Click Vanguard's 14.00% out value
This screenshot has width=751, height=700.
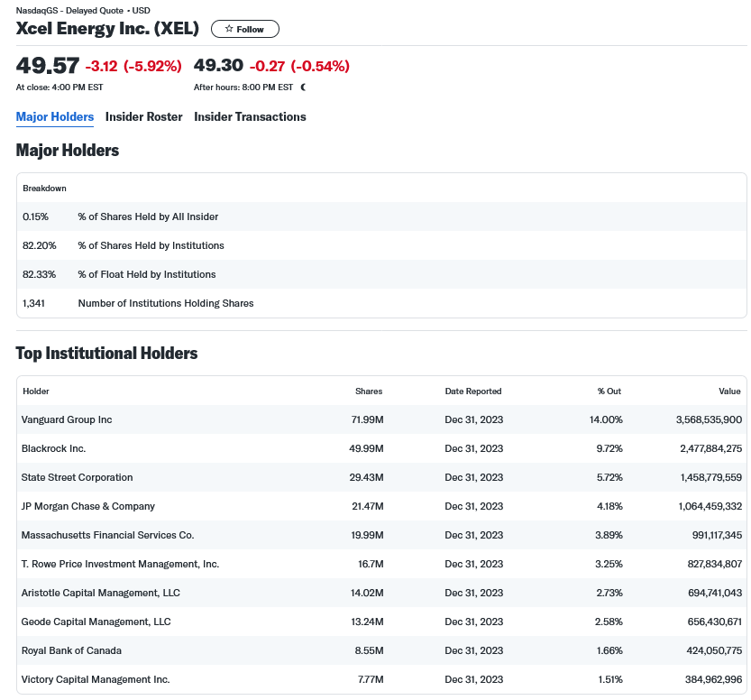[x=606, y=419]
